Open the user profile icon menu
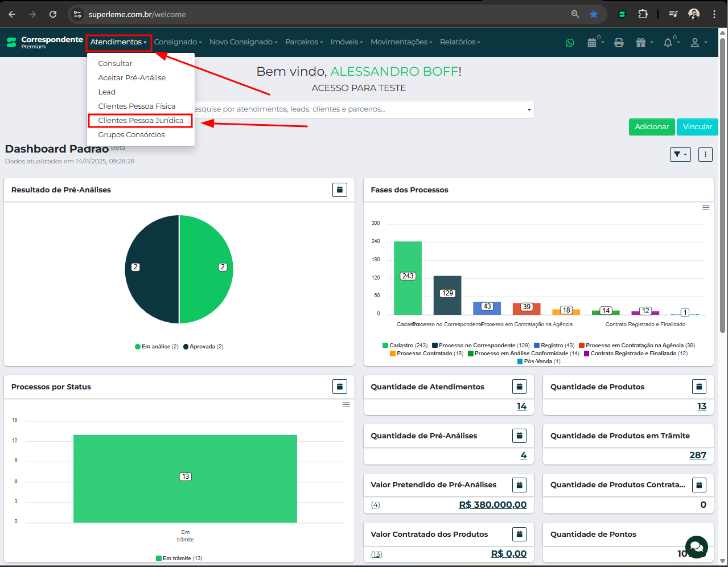 pos(695,43)
